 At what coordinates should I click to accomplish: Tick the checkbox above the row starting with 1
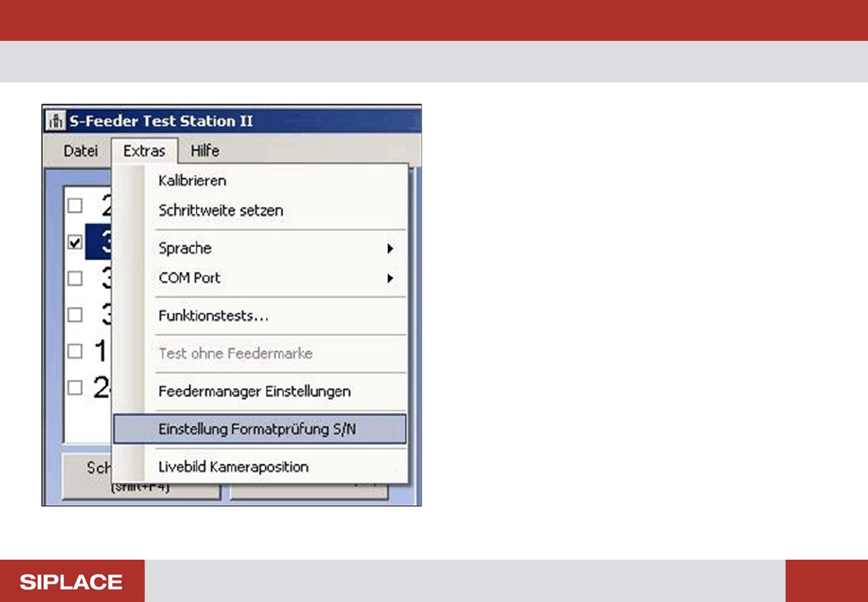[74, 314]
